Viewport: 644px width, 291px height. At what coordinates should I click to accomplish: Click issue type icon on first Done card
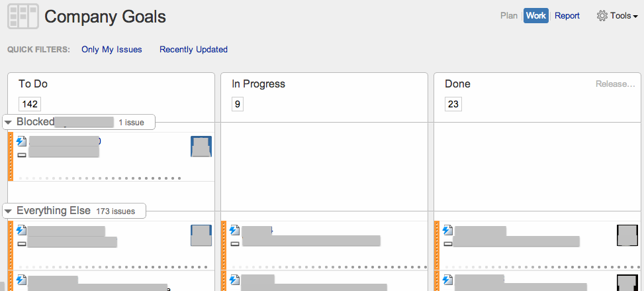coord(448,231)
